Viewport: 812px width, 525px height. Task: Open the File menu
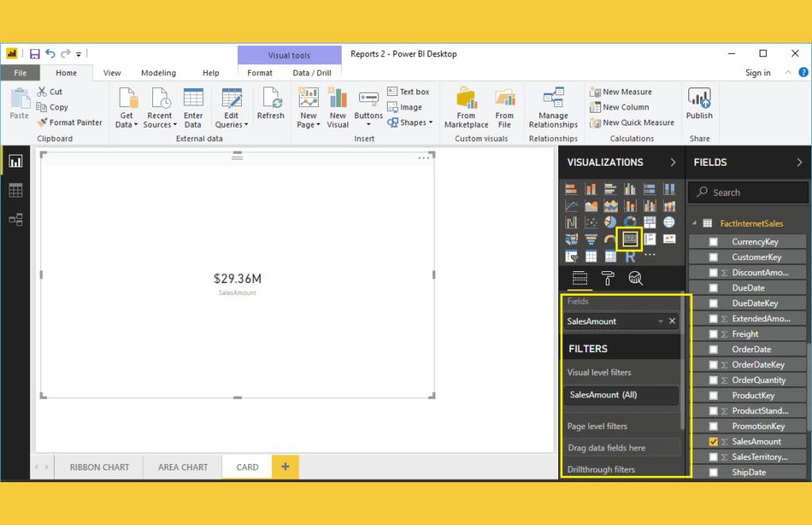pos(20,73)
